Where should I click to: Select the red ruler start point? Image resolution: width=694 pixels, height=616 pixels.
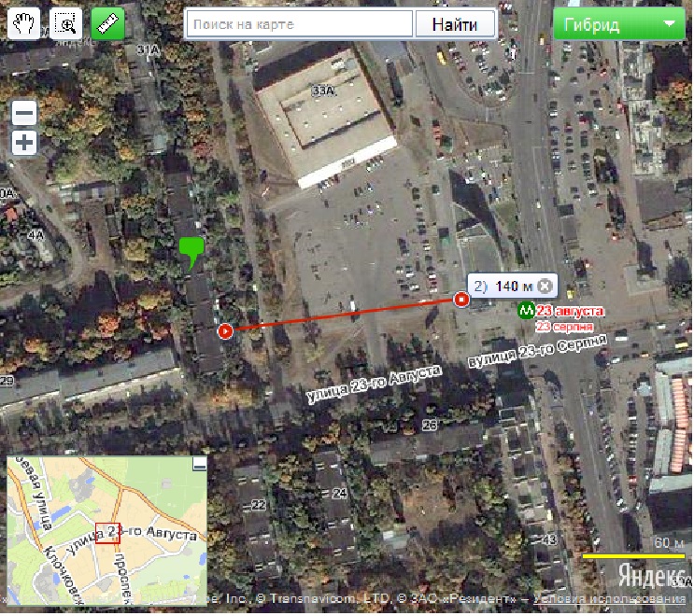tap(225, 330)
